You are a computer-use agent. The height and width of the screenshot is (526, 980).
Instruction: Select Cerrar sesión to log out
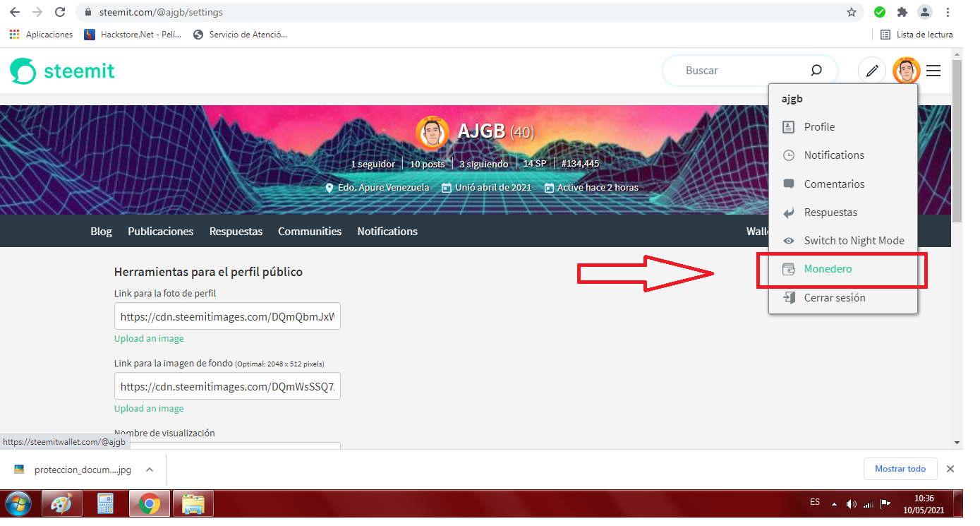[x=843, y=298]
